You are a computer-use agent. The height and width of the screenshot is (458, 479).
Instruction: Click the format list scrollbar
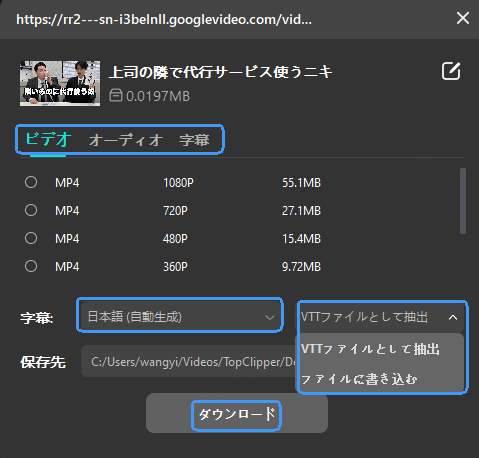[463, 201]
